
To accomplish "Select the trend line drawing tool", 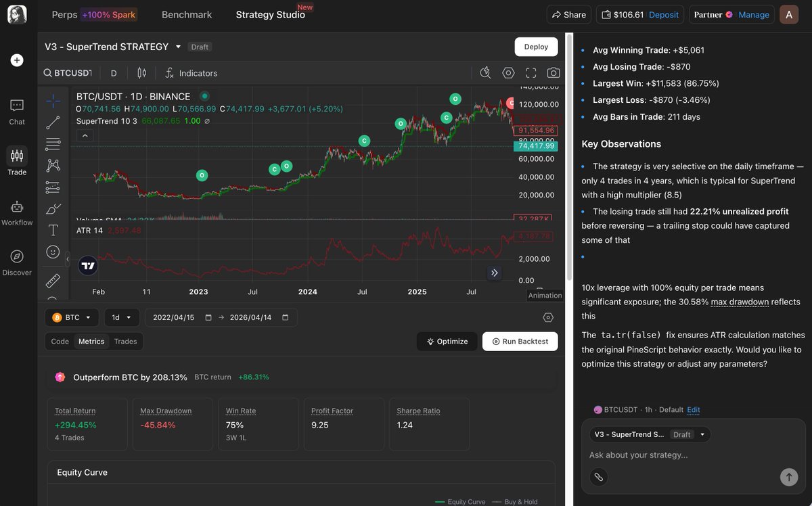I will click(x=53, y=122).
